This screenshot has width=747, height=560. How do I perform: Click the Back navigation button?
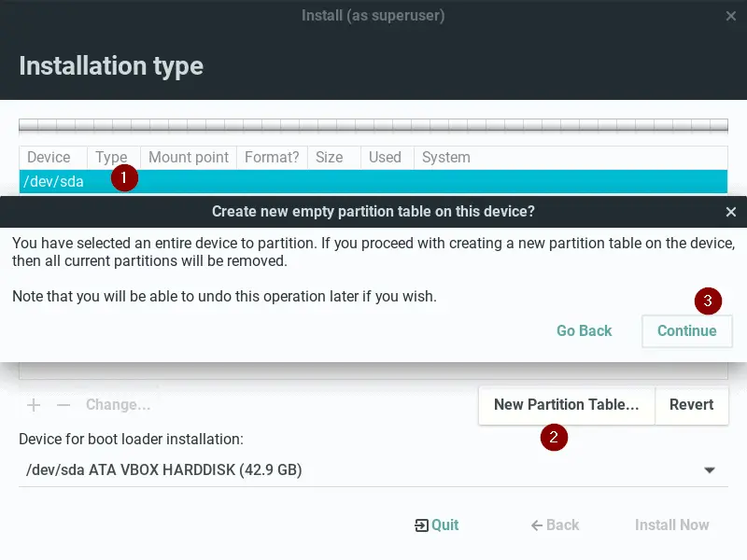555,525
